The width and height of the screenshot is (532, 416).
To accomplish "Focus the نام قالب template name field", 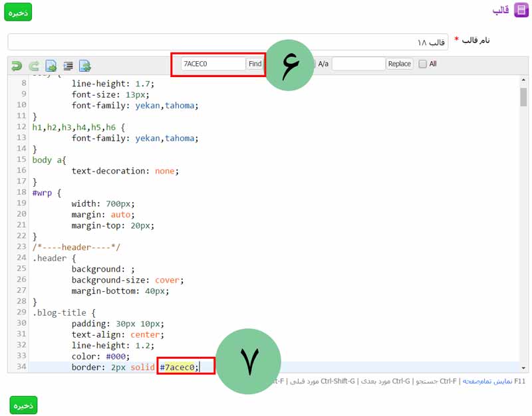I will point(228,42).
